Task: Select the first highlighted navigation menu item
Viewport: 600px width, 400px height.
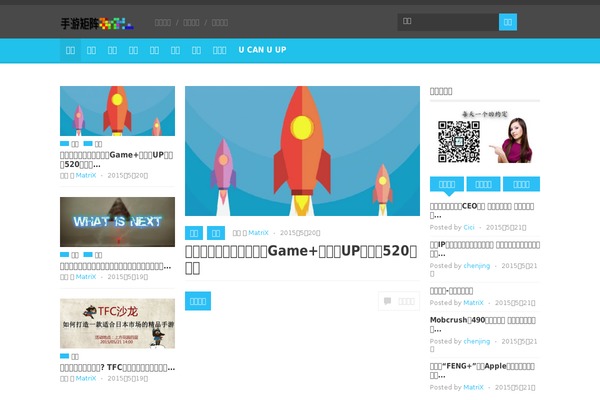Action: [x=70, y=50]
